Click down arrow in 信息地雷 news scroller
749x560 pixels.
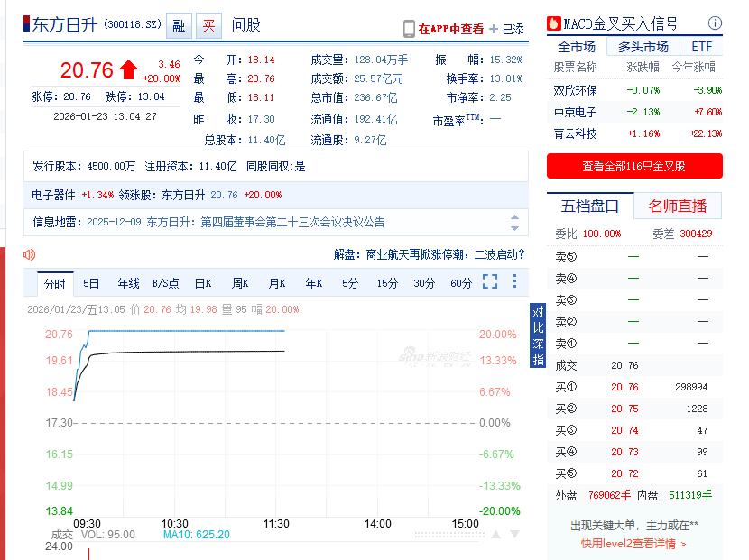coord(514,228)
